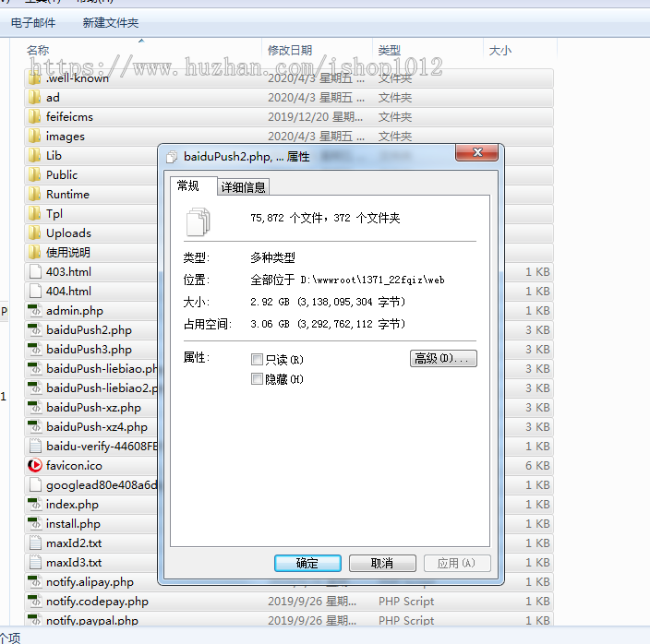650x644 pixels.
Task: Select the googlead80e408a6d file name
Action: (102, 485)
